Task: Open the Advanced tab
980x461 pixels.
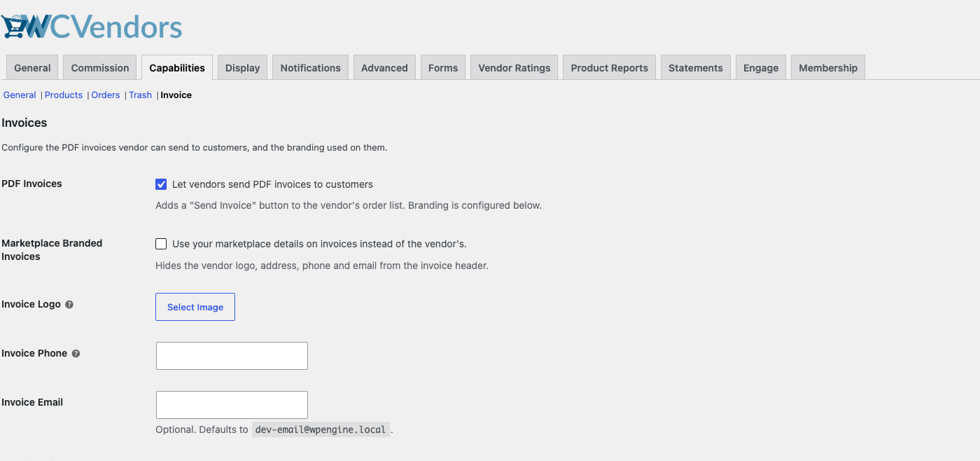Action: pos(384,68)
